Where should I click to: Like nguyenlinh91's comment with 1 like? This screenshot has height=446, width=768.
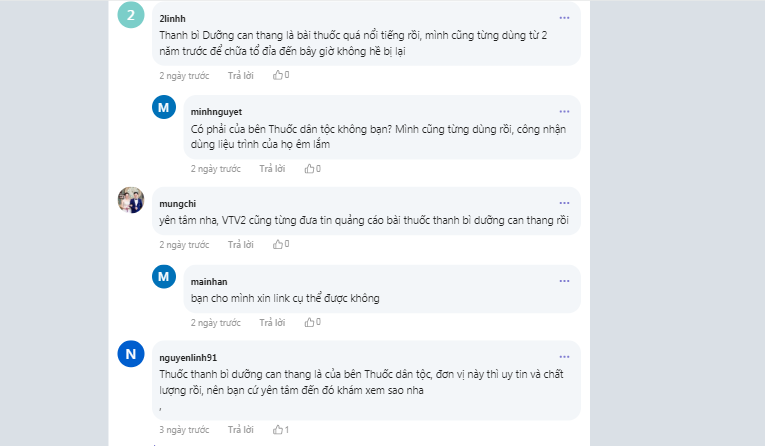coord(278,429)
